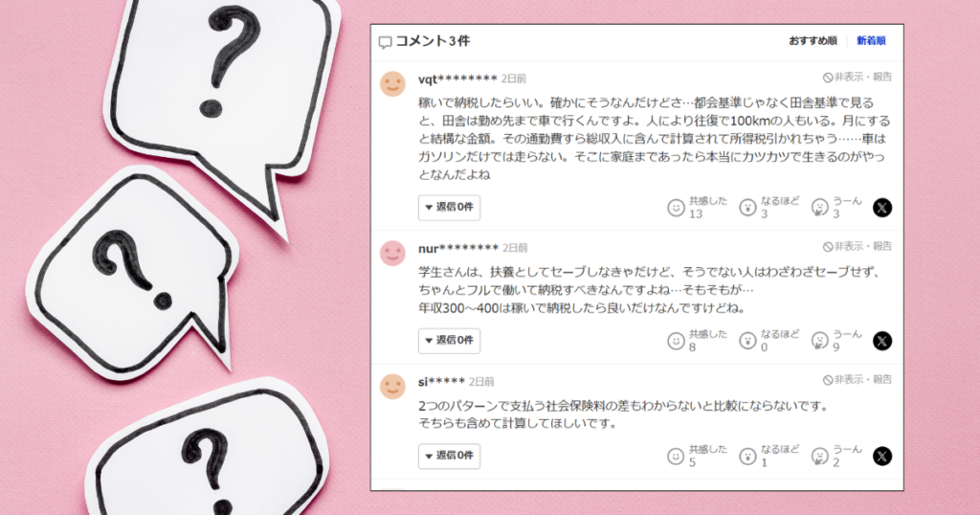The height and width of the screenshot is (515, 980).
Task: Click the 共感した smiley on si's comment
Action: tap(676, 457)
